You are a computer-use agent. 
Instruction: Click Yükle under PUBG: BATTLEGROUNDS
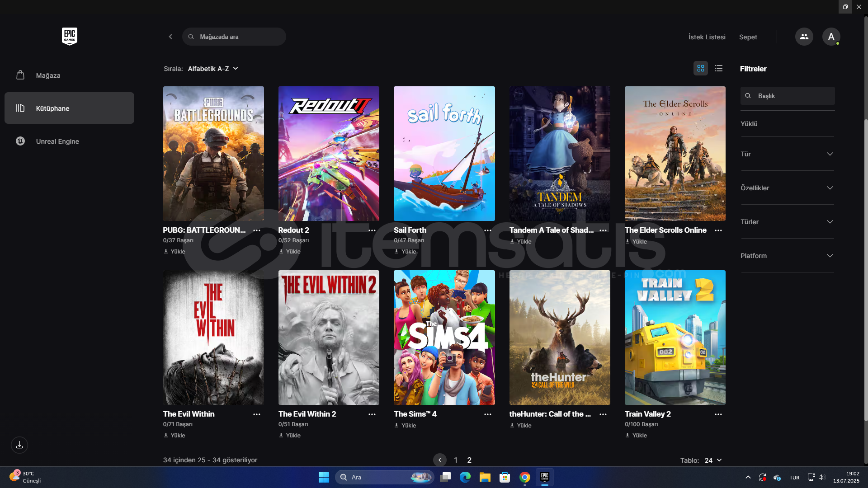coord(175,252)
